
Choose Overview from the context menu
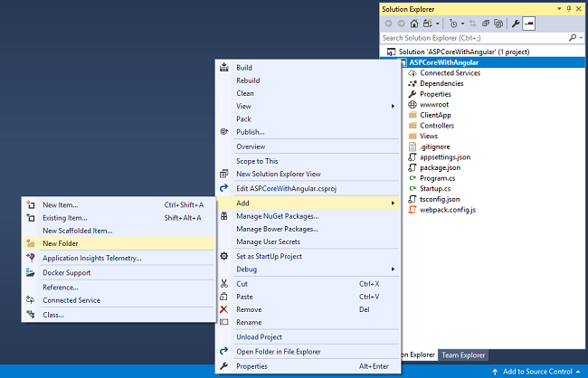[x=308, y=146]
